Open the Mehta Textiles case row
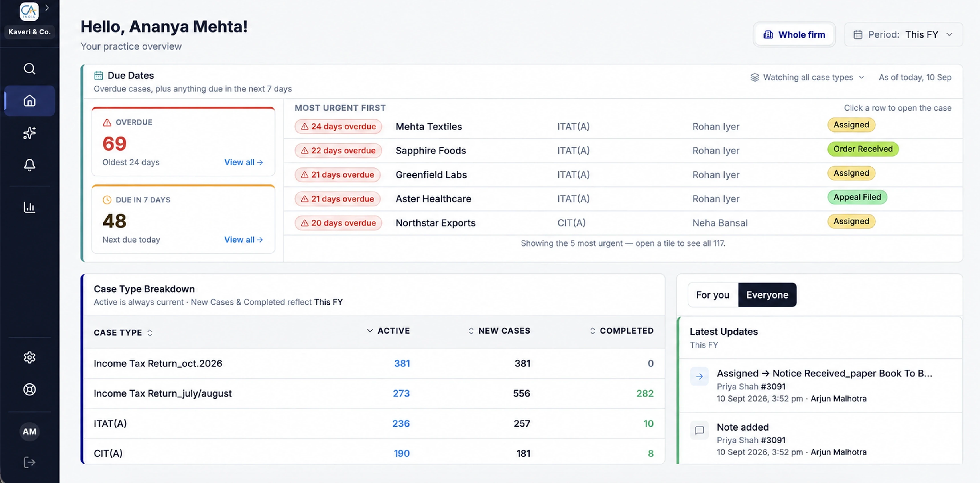This screenshot has width=980, height=483. [623, 126]
